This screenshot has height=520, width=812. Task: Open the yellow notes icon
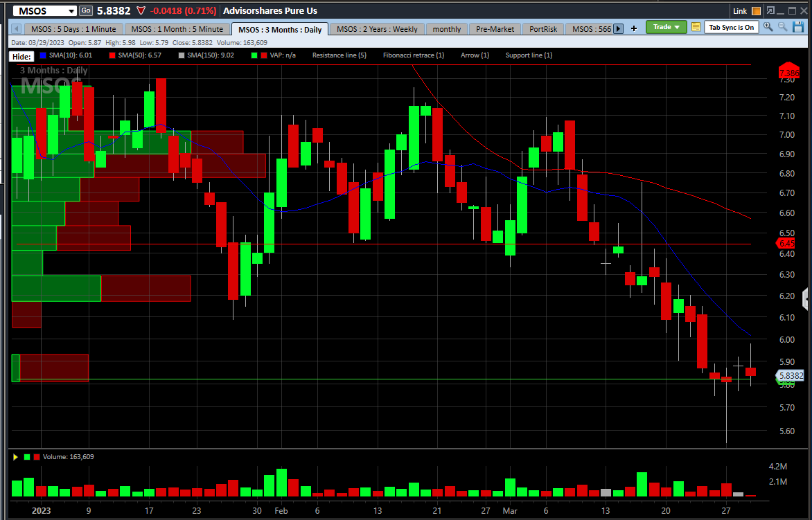pos(696,28)
